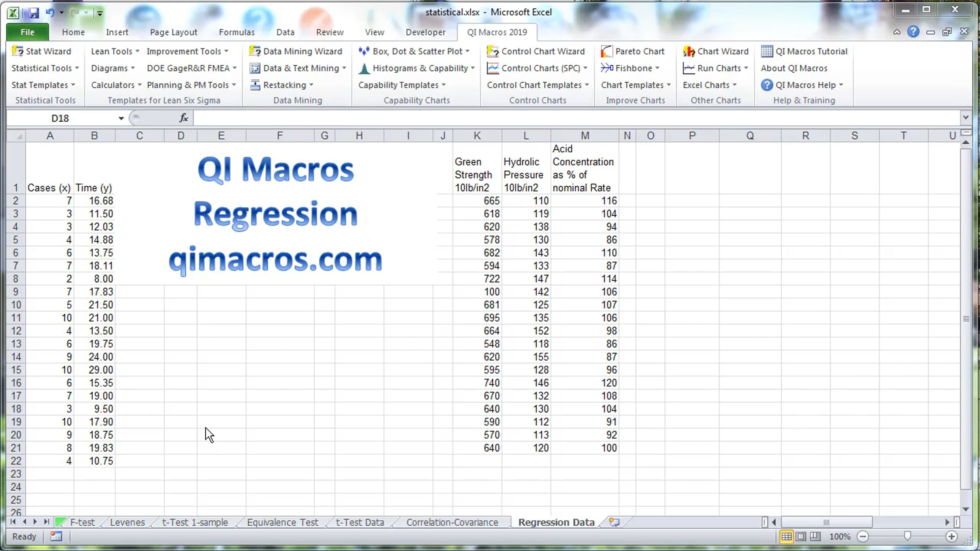Open DOE GageR&R FMEA dropdown
The height and width of the screenshot is (551, 980).
click(192, 68)
